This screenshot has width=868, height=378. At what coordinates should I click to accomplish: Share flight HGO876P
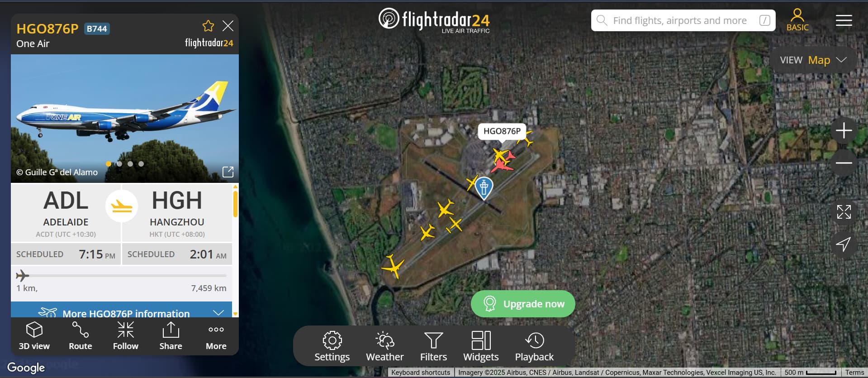coord(171,336)
